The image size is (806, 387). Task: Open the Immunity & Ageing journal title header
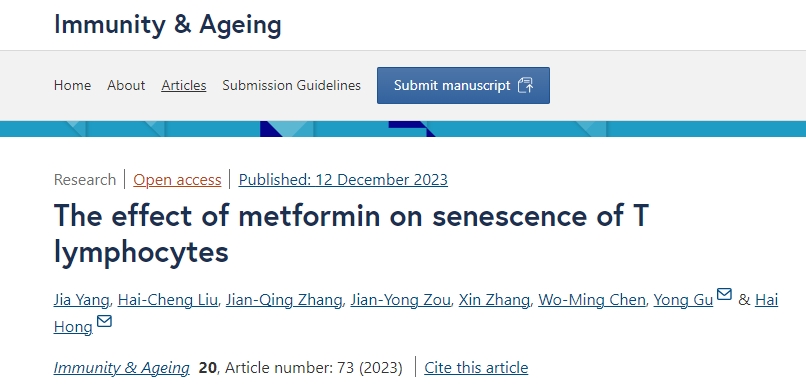(168, 24)
